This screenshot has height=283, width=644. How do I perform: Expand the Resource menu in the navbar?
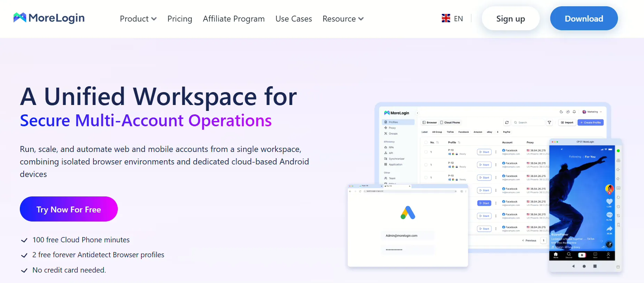click(343, 19)
